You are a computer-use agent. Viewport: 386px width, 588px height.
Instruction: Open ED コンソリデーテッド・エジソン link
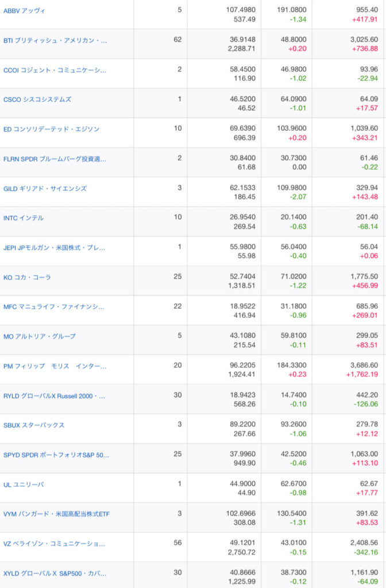point(51,129)
